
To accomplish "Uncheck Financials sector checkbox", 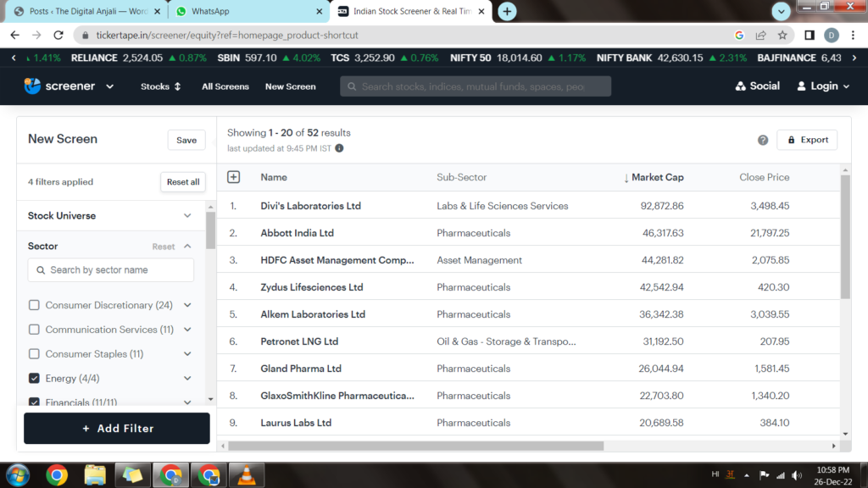I will tap(34, 402).
